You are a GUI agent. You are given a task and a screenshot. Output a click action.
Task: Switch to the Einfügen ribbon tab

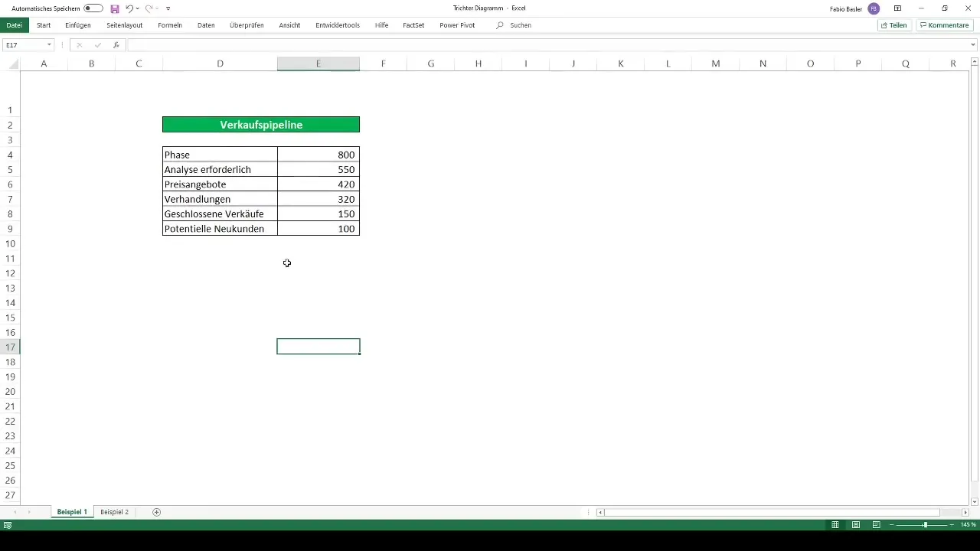point(78,25)
